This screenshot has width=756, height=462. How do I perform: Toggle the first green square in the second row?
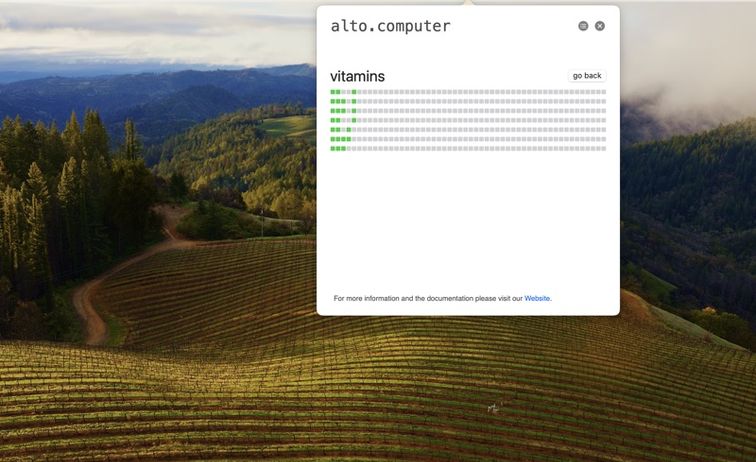click(x=333, y=101)
